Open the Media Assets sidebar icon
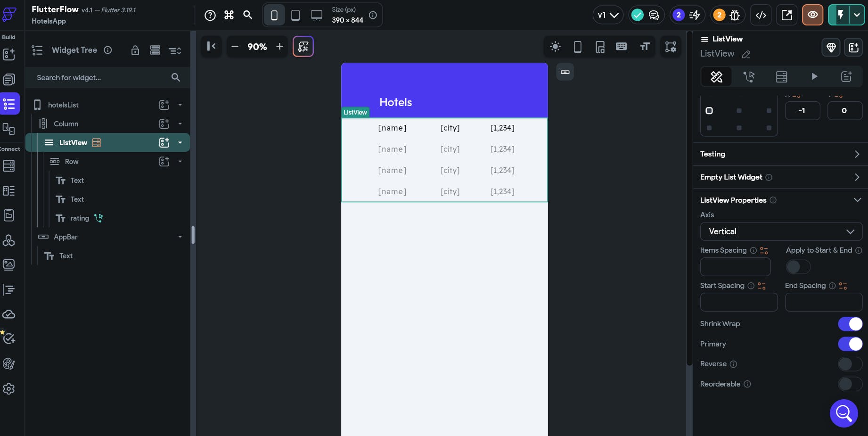The image size is (868, 436). 9,264
